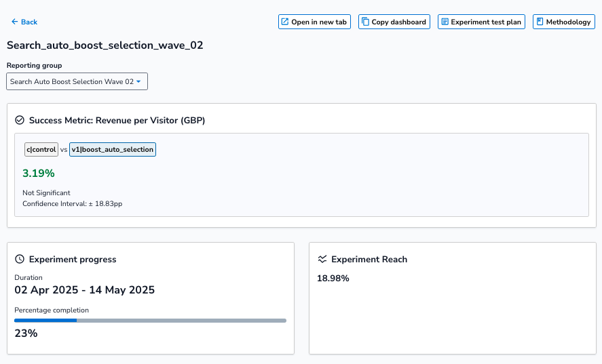The height and width of the screenshot is (364, 602).
Task: Click the back arrow icon
Action: (14, 22)
